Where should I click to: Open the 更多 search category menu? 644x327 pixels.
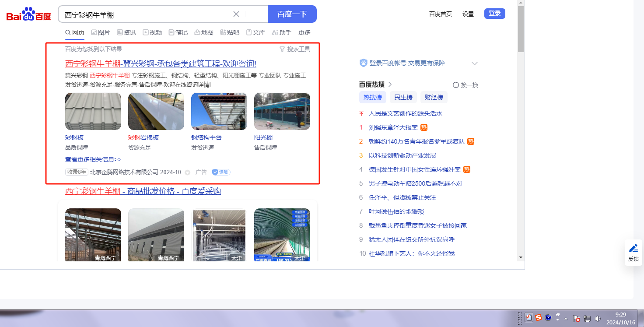coord(304,32)
